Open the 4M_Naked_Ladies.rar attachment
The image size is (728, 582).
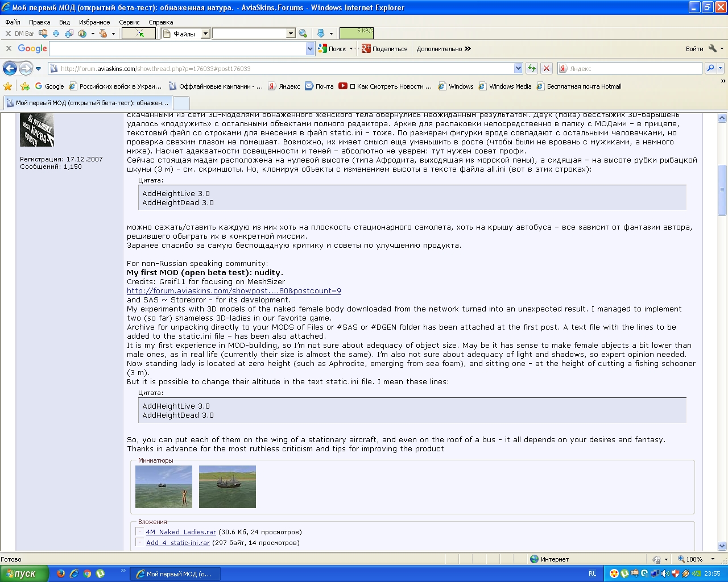181,532
